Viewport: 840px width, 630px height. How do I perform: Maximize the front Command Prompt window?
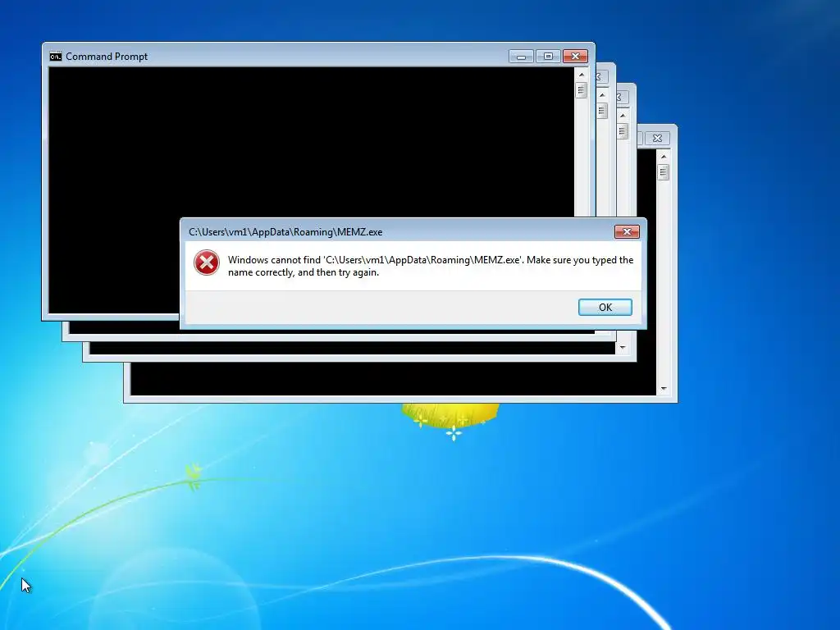coord(547,57)
